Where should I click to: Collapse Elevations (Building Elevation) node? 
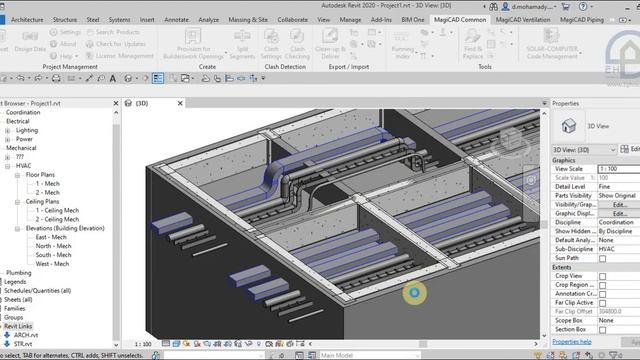click(18, 229)
